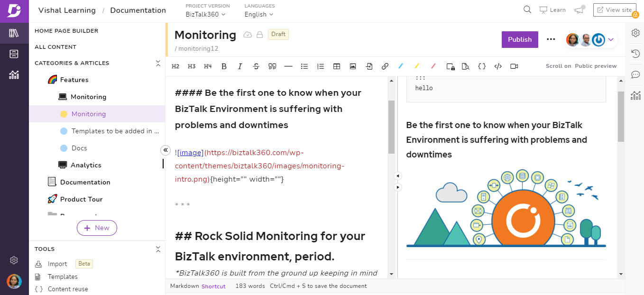Image resolution: width=644 pixels, height=295 pixels.
Task: Insert content reuse snippet braces icon
Action: [x=482, y=66]
